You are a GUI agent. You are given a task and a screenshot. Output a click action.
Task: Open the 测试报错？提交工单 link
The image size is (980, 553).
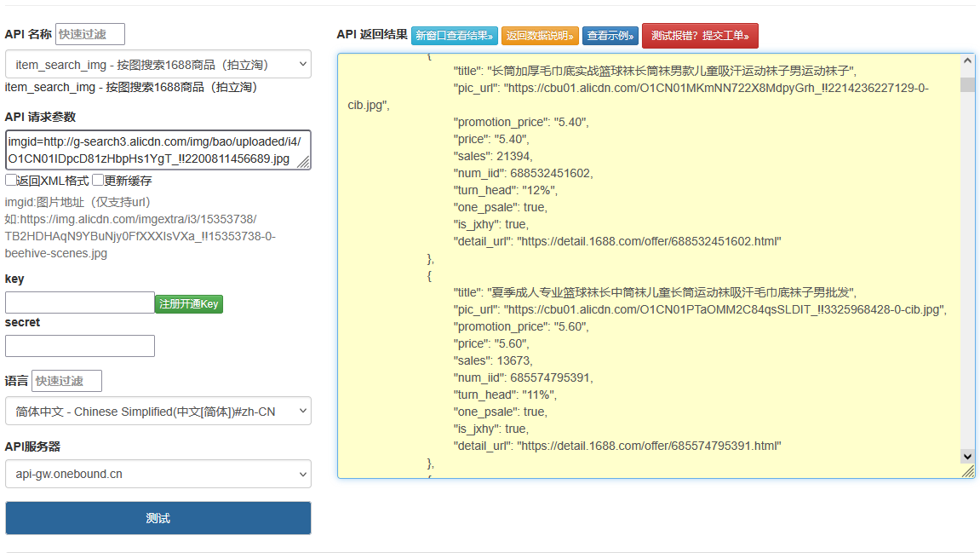coord(700,36)
